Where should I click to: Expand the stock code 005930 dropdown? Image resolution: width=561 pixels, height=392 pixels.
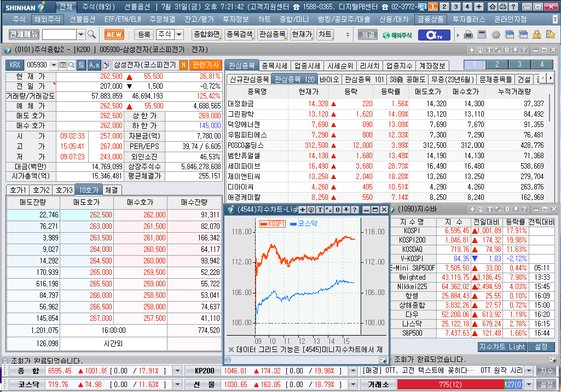pos(54,65)
